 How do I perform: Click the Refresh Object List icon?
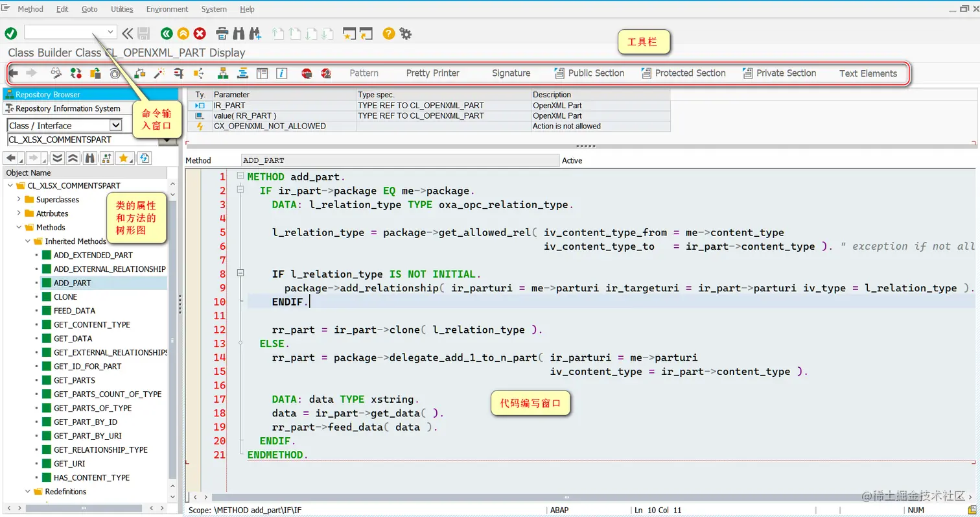(x=144, y=158)
